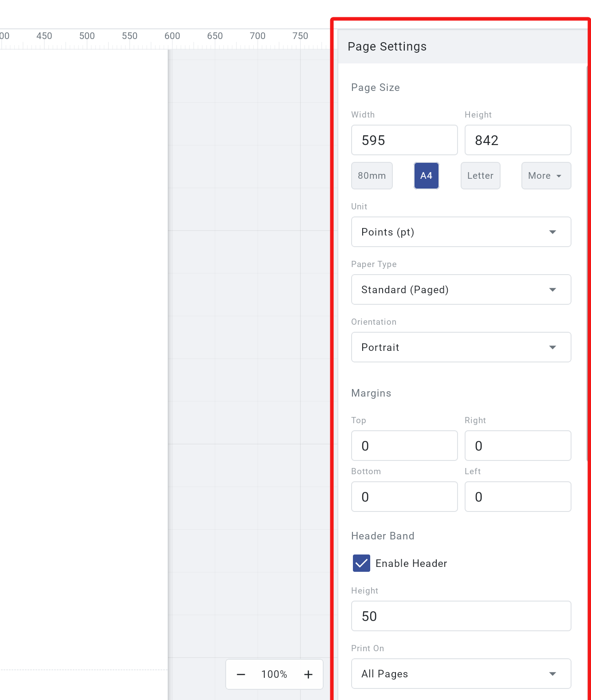This screenshot has width=591, height=700.
Task: Select the Bottom margin field
Action: (x=404, y=496)
